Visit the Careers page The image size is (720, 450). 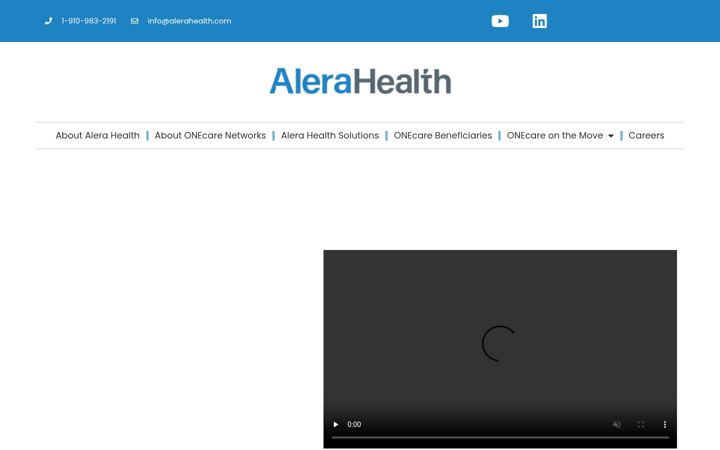pyautogui.click(x=646, y=135)
